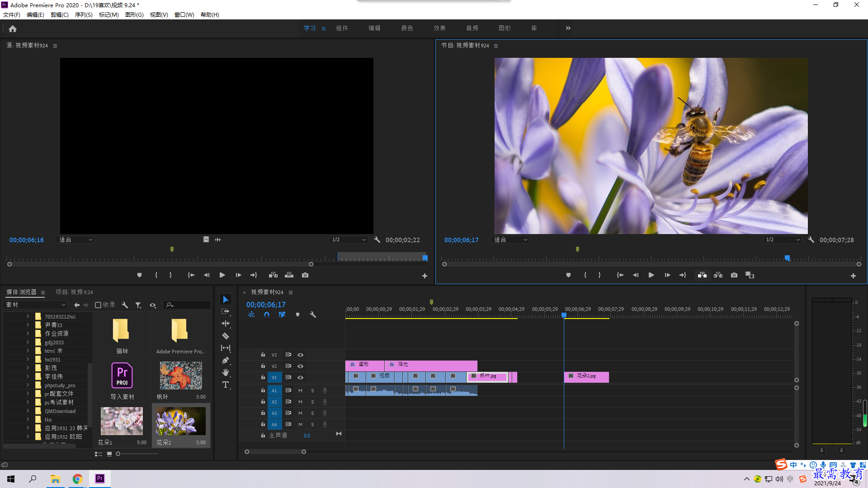Export frame from source monitor

coord(305,275)
